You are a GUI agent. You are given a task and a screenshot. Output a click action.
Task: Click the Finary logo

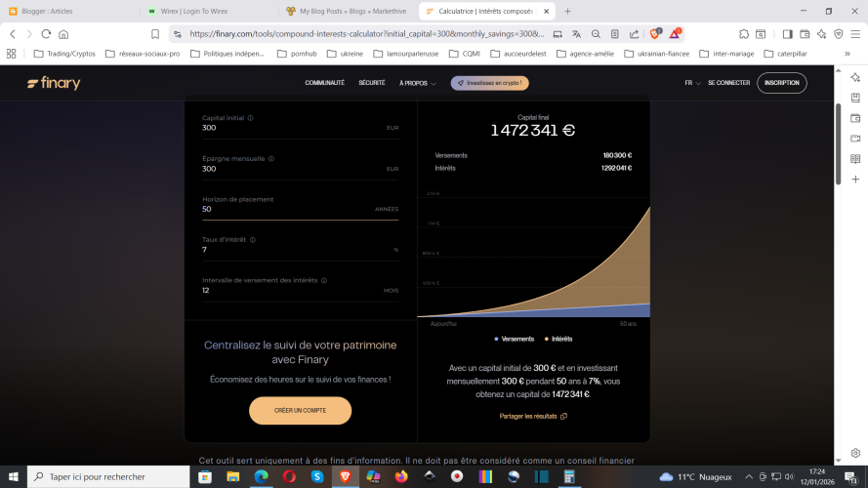click(x=54, y=83)
